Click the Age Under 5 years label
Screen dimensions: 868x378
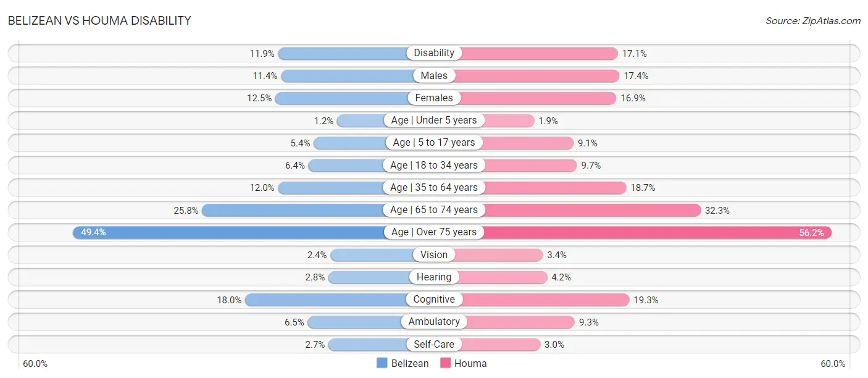pyautogui.click(x=434, y=120)
